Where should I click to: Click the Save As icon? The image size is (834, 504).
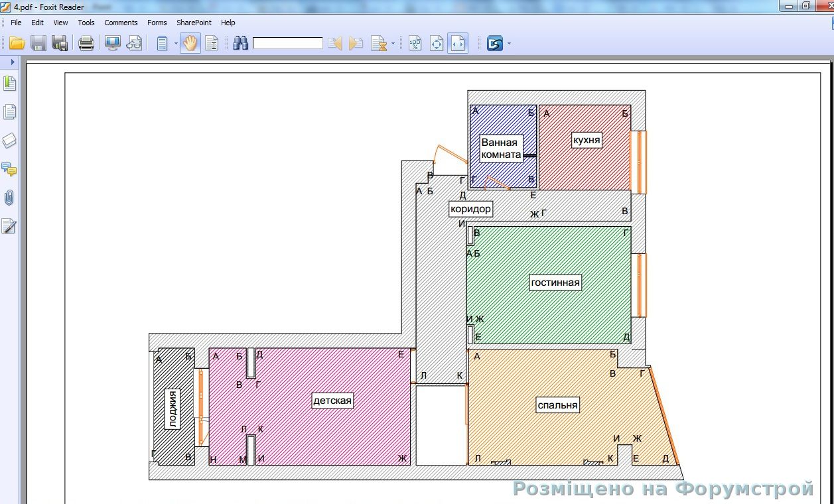60,44
